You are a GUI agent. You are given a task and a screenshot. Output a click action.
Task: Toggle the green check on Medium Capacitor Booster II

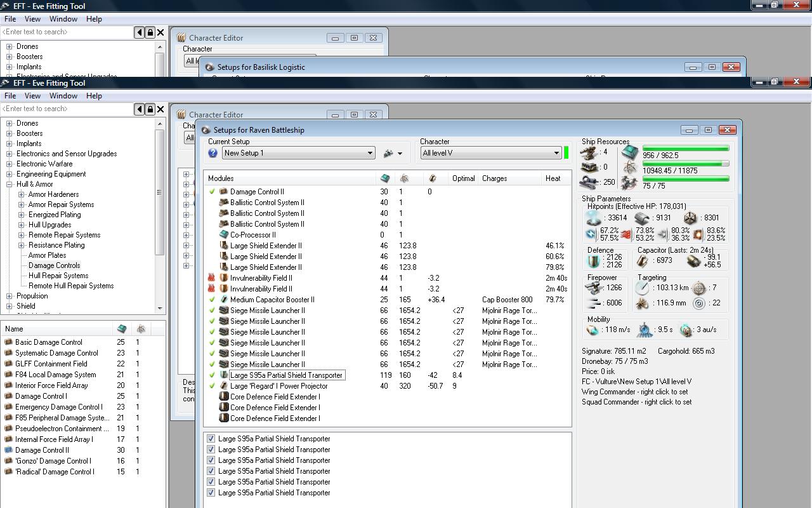tap(212, 300)
